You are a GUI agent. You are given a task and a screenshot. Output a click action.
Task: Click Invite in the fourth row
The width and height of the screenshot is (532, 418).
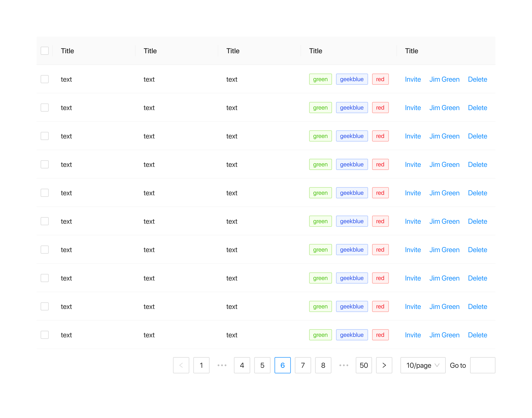[x=413, y=165]
